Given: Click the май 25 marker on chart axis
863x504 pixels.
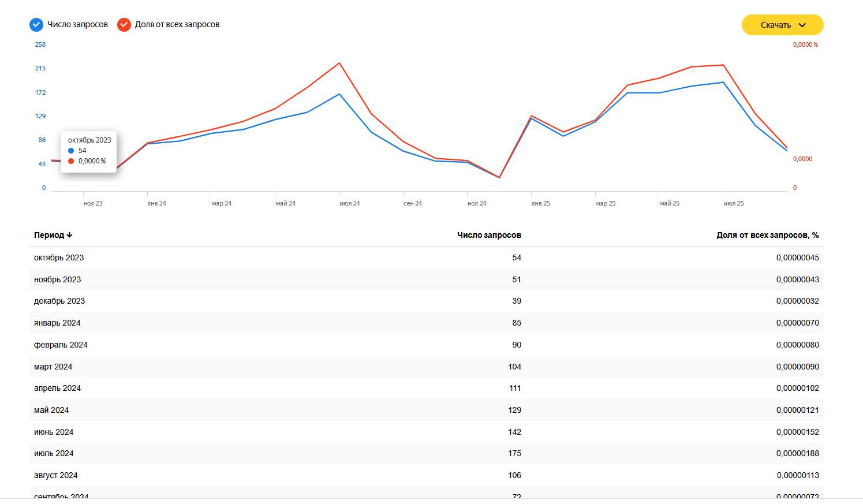Looking at the screenshot, I should coord(669,203).
